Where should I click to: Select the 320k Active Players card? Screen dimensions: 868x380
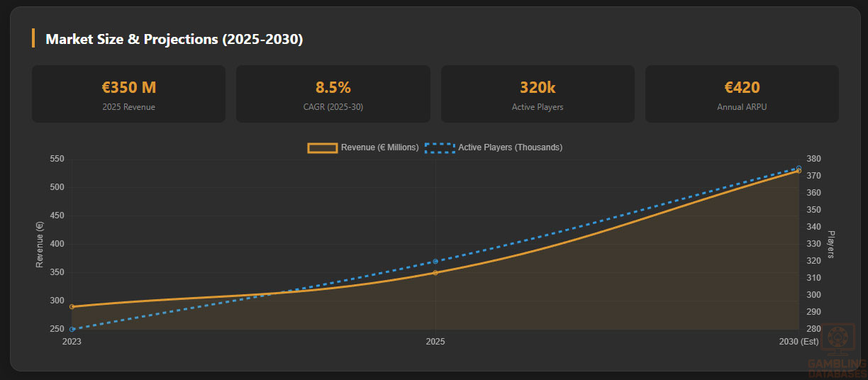(538, 94)
